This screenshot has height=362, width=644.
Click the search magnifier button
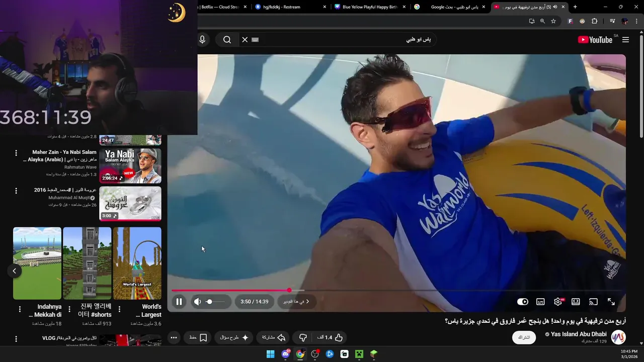pos(227,40)
